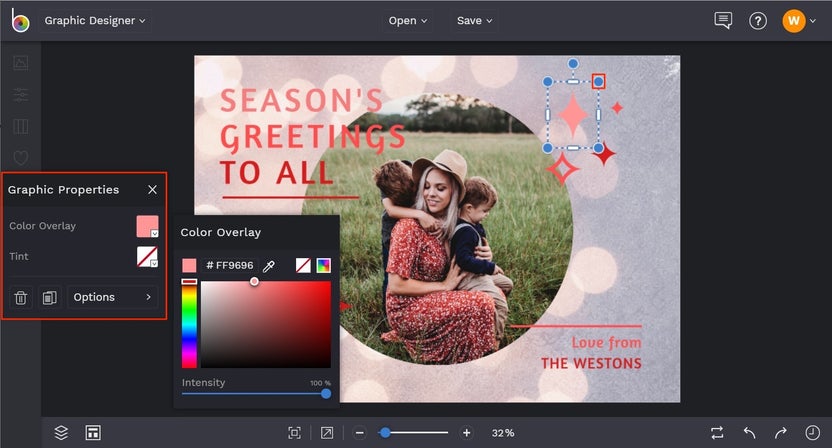Open the template layout icon in the bottom bar
The width and height of the screenshot is (832, 448).
pos(93,433)
